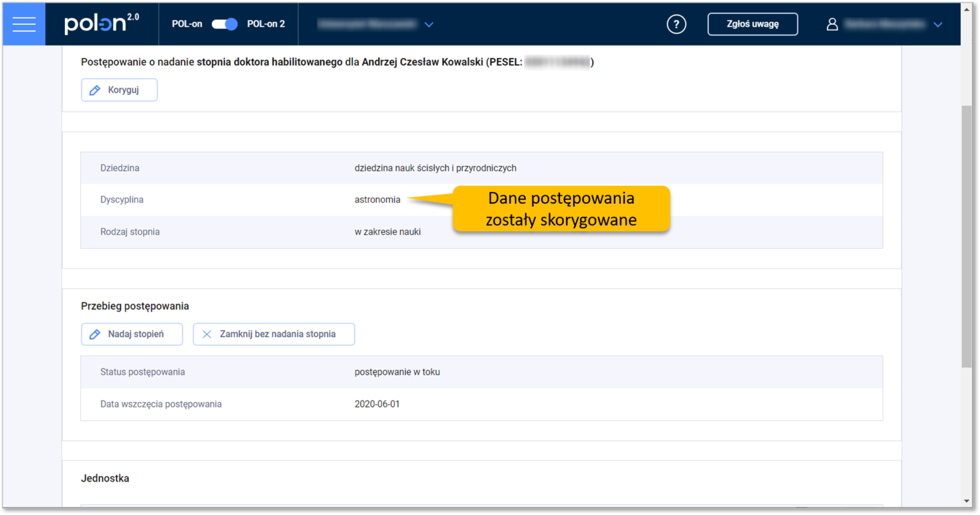This screenshot has width=980, height=515.
Task: Click X icon on Zamknij bez nadania
Action: point(207,334)
